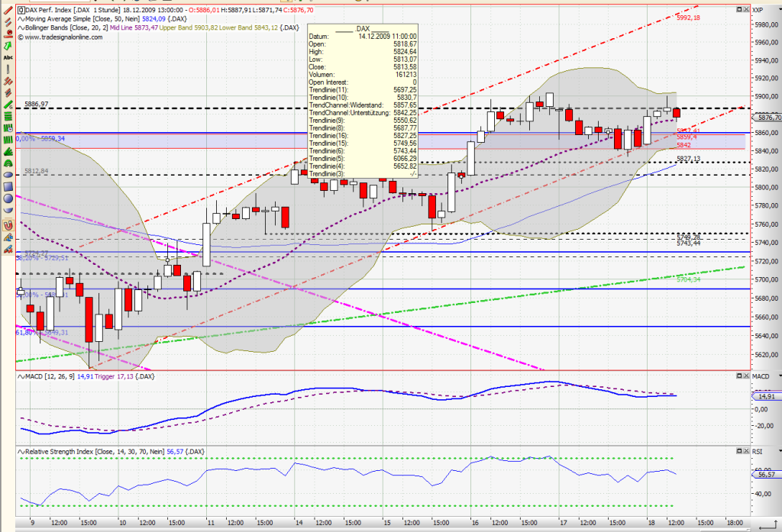
Task: Open the MACD scale dropdown arrow
Action: [779, 376]
